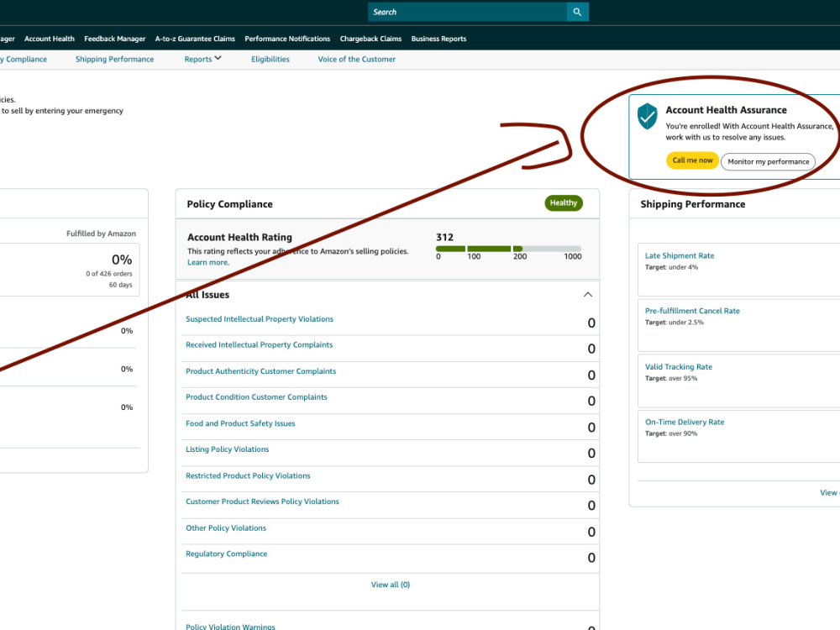Open On-Time Delivery Rate metric
The width and height of the screenshot is (840, 630).
coord(684,422)
